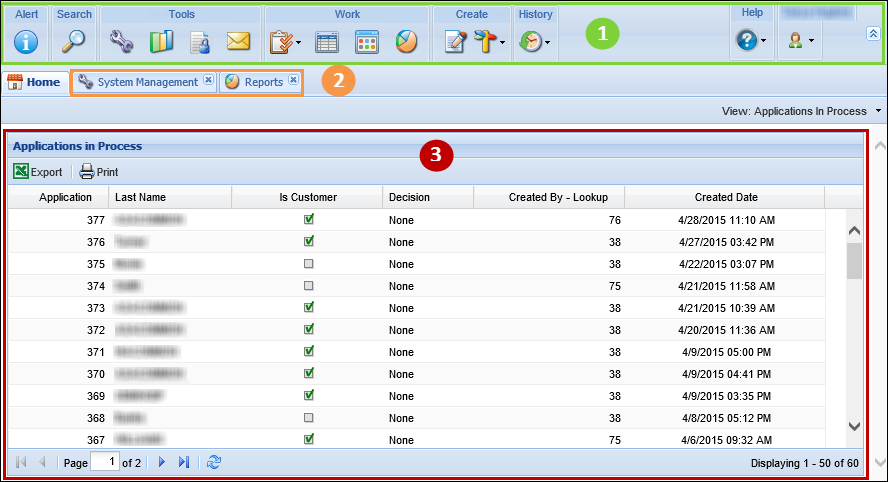Viewport: 888px width, 482px height.
Task: Close the System Management tab
Action: 208,80
